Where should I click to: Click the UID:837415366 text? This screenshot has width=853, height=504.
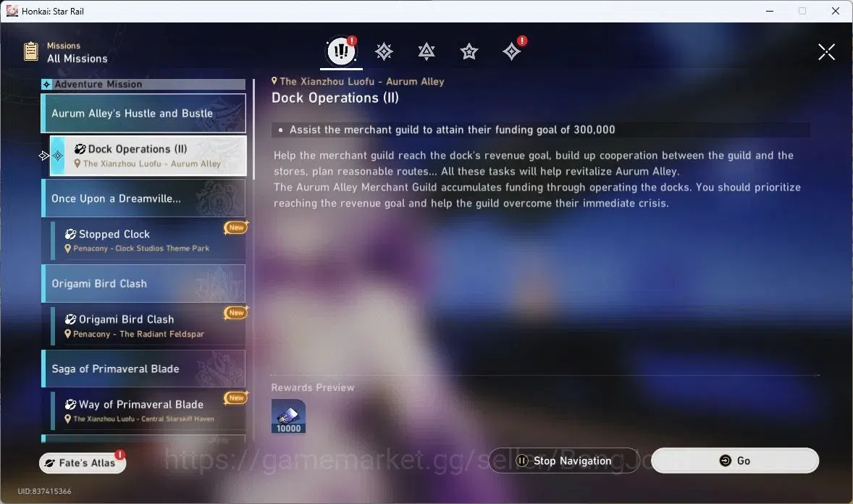[45, 491]
